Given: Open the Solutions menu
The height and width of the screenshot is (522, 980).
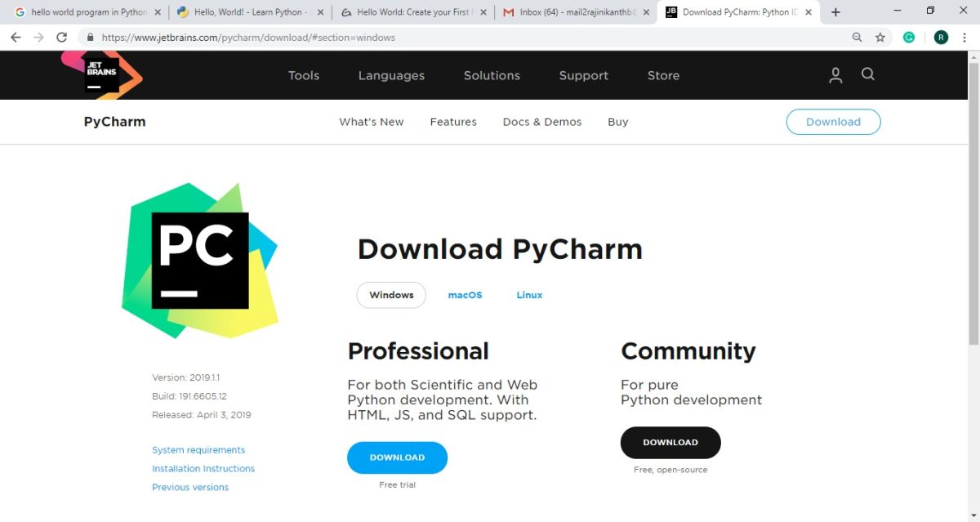Looking at the screenshot, I should click(492, 75).
